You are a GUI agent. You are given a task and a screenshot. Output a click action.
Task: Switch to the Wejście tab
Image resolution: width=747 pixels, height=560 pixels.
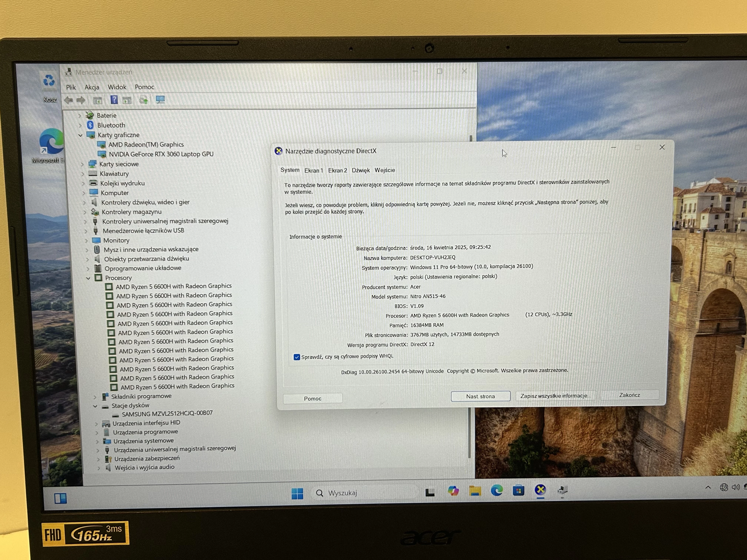pyautogui.click(x=385, y=170)
